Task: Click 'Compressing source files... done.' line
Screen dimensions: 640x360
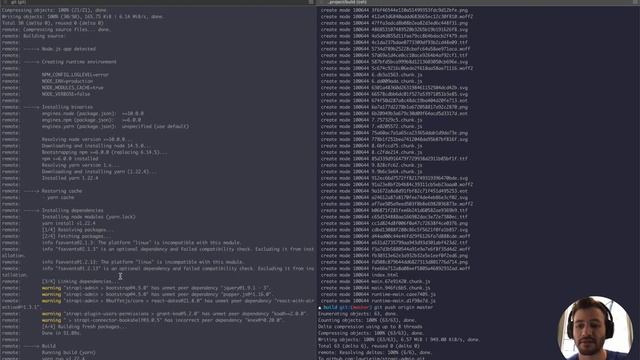Action: 67,30
